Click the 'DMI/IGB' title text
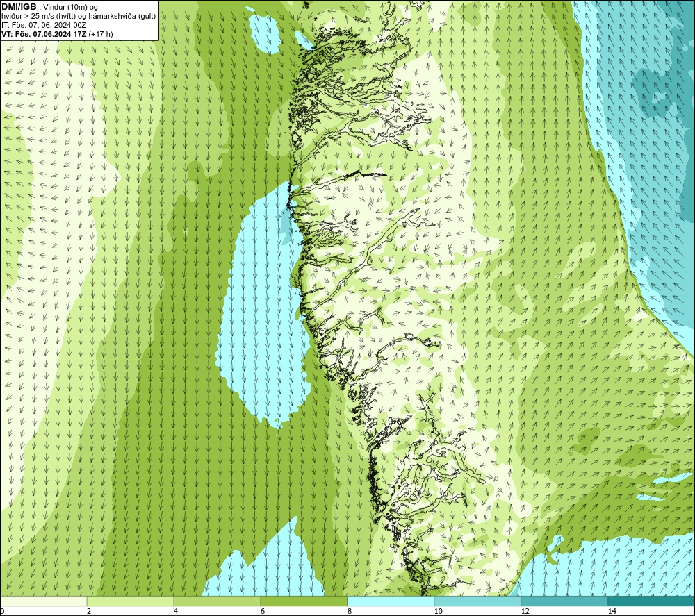 (19, 7)
